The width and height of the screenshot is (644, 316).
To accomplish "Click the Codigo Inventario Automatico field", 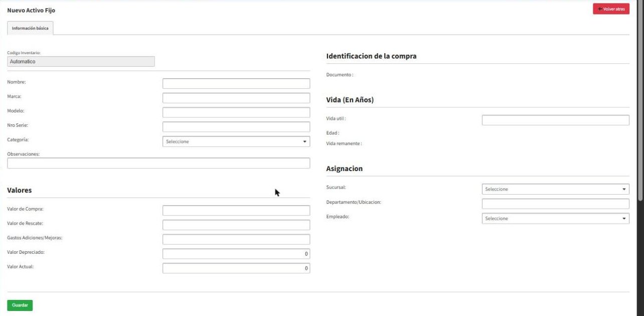I will (x=81, y=61).
